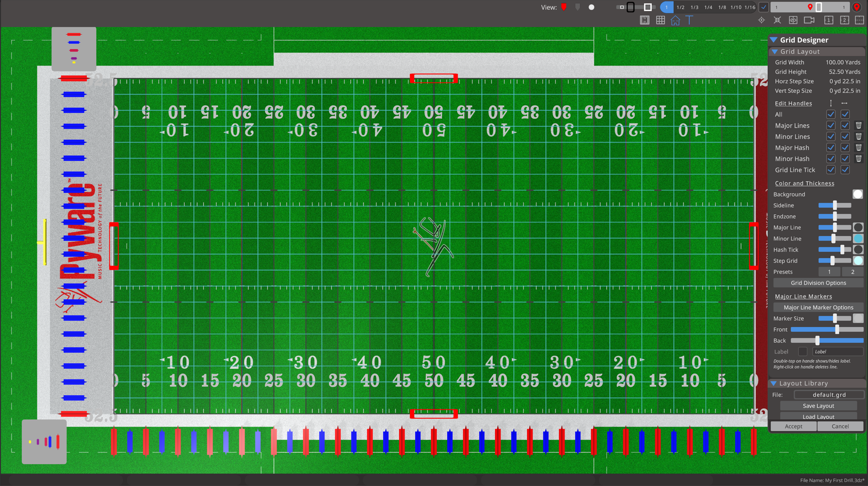Click the football field view icon
Viewport: 868px width, 486px height.
[644, 20]
